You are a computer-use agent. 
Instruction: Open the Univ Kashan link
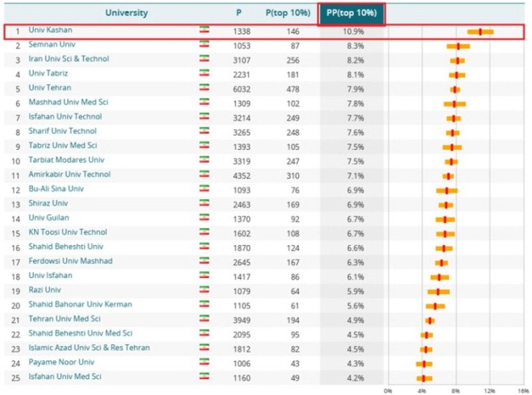pyautogui.click(x=49, y=30)
